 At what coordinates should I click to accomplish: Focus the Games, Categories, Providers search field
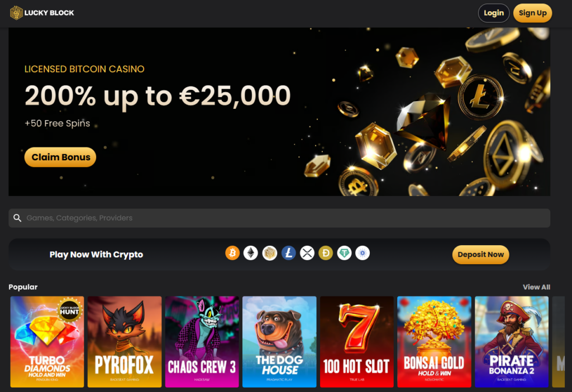[279, 218]
